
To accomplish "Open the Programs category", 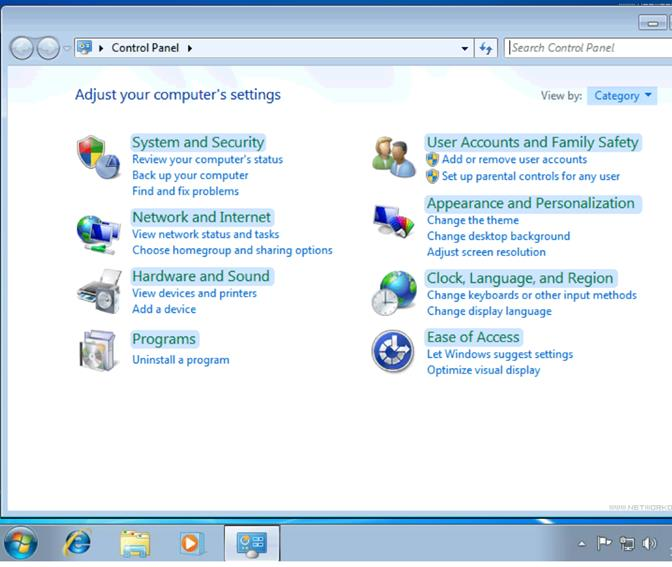I will (x=164, y=339).
